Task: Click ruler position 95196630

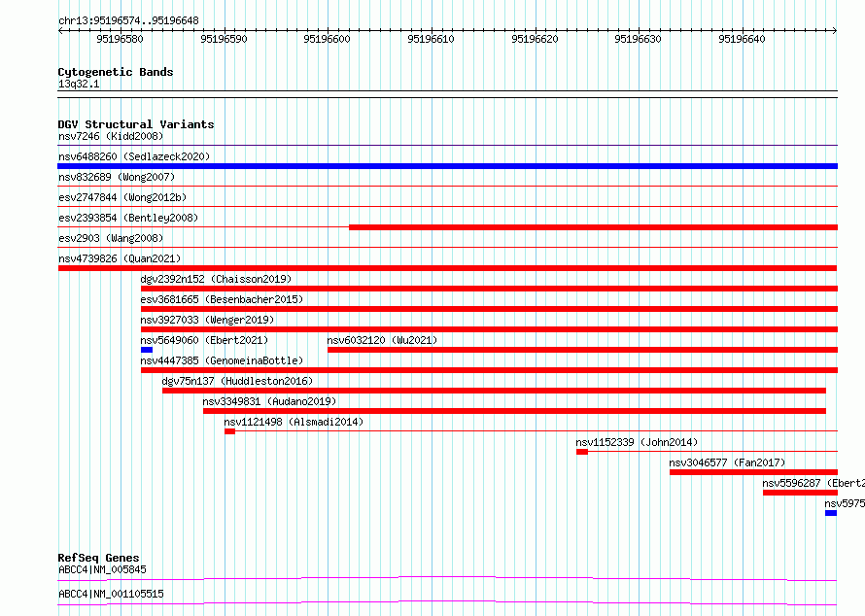Action: [638, 39]
